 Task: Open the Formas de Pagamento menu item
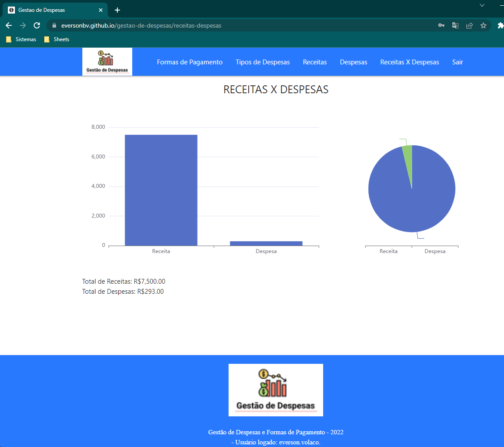pyautogui.click(x=190, y=62)
